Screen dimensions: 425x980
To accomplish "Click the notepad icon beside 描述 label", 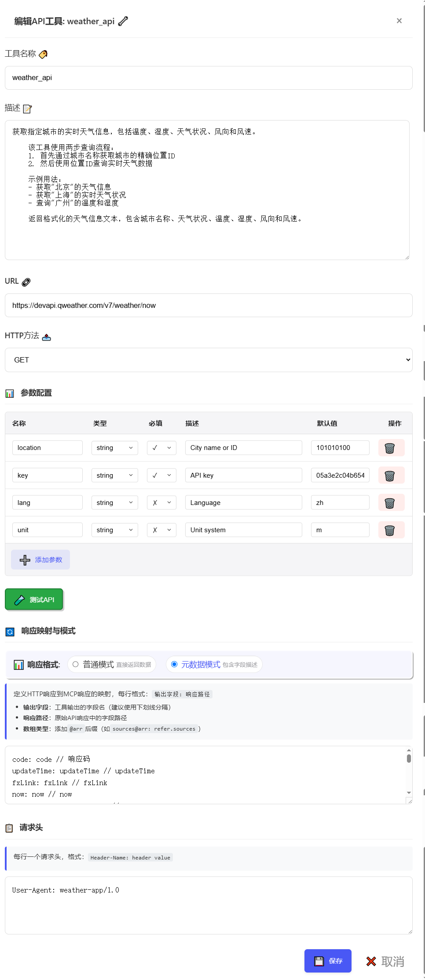I will 27,109.
